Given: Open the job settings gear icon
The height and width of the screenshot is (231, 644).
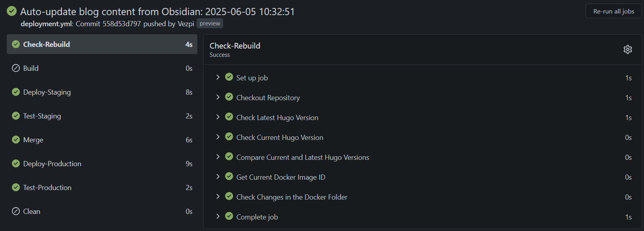Looking at the screenshot, I should tap(627, 49).
